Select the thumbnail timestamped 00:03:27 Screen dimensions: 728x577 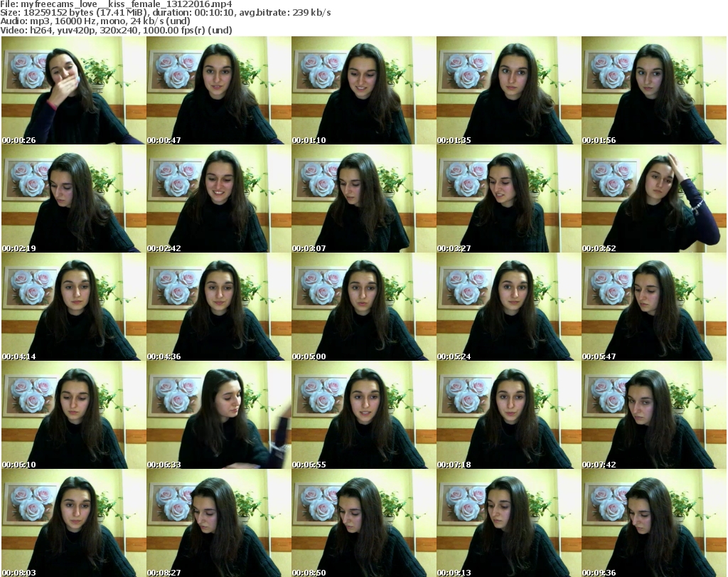[508, 198]
